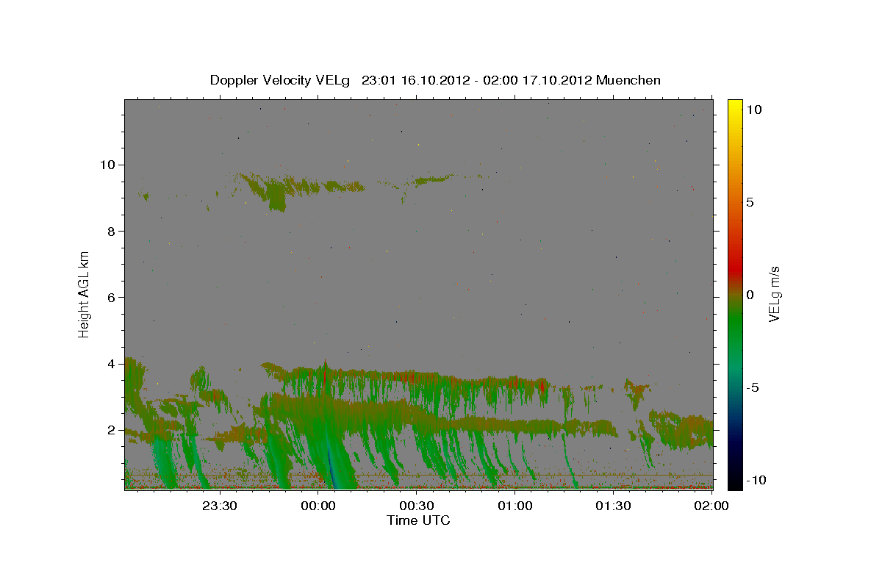Screen dimensions: 882x588
Task: Click the colorbar tick label '-10' at bottom
Action: 756,480
